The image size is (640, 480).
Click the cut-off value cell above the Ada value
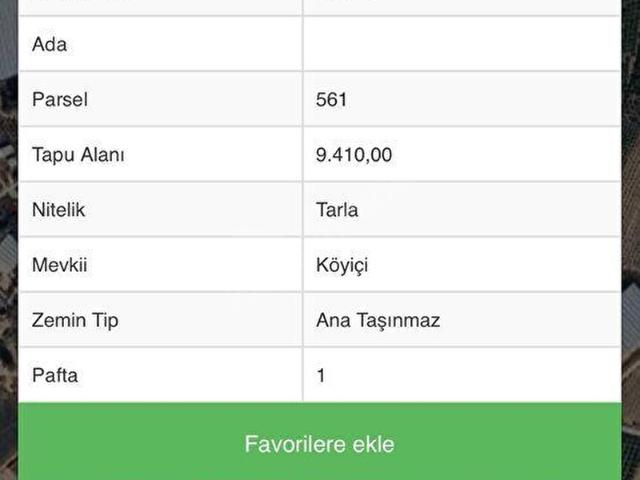pyautogui.click(x=461, y=6)
